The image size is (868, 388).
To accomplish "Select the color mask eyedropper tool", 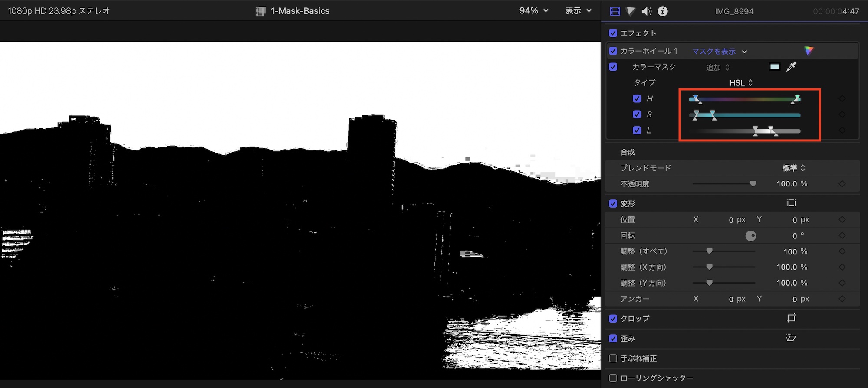I will click(x=791, y=67).
